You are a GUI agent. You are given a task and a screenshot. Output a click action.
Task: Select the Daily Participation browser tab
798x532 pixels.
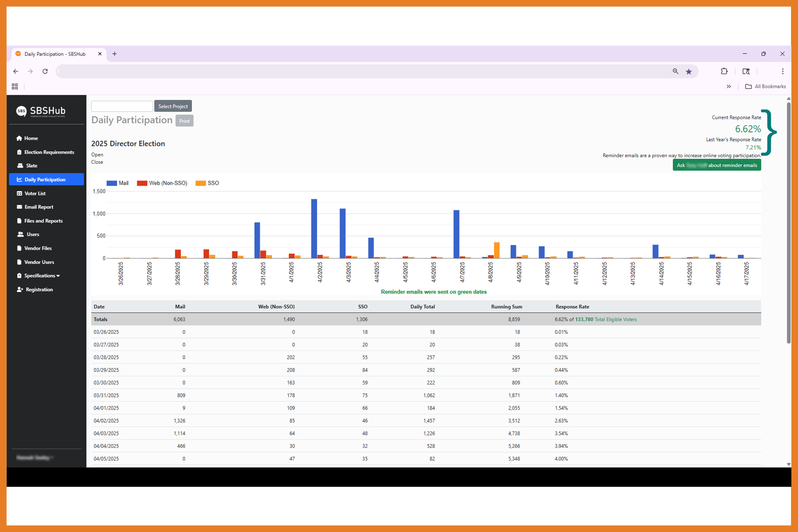pos(55,54)
